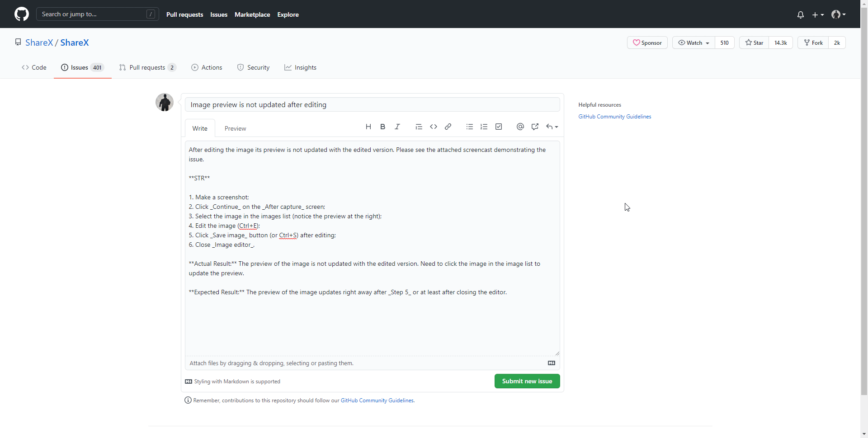
Task: Mention a user with the @ icon
Action: pos(520,127)
